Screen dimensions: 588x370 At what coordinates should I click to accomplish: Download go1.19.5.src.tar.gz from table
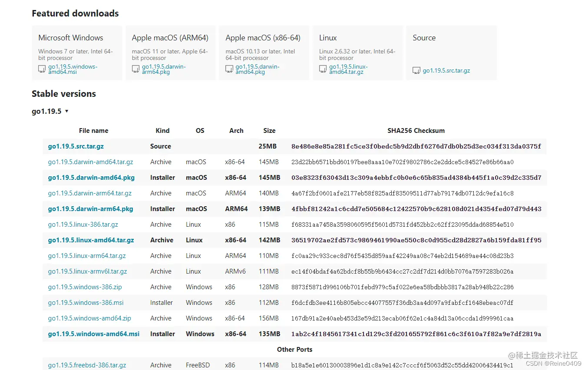click(76, 146)
